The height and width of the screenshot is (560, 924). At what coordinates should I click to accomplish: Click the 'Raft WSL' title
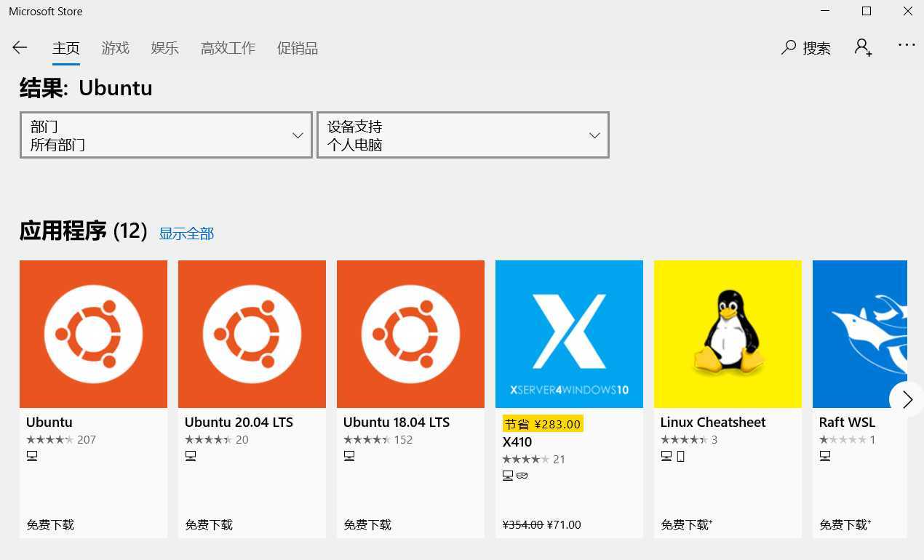point(847,422)
